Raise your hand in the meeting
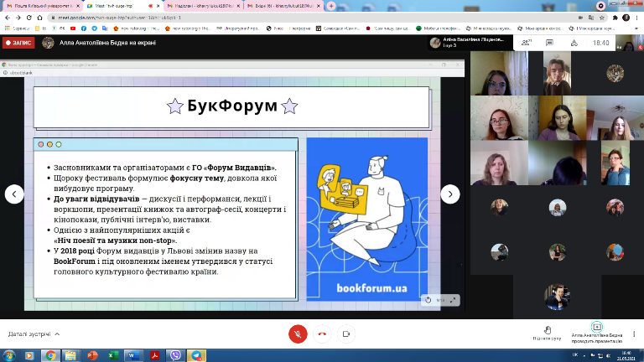Image resolution: width=644 pixels, height=362 pixels. 547,333
